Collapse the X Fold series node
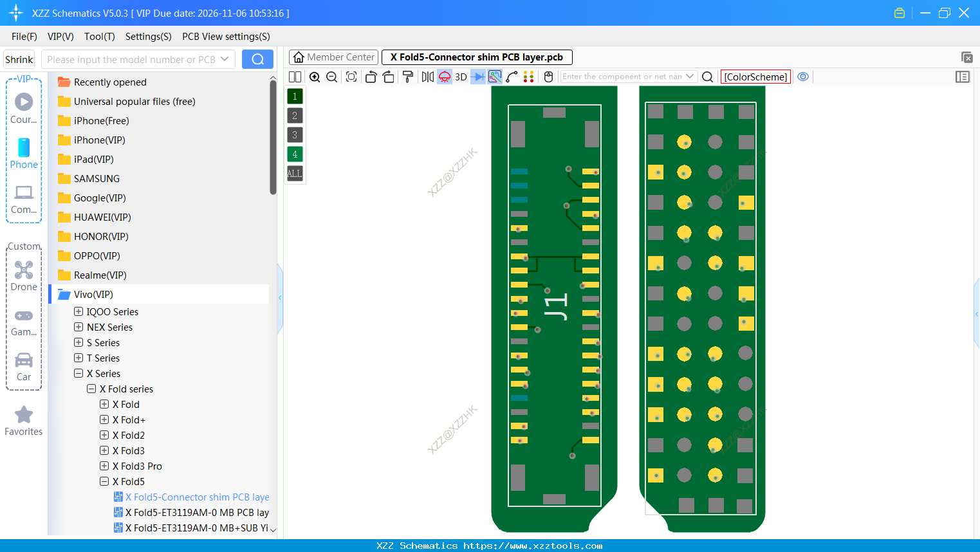Viewport: 980px width, 552px height. click(91, 389)
